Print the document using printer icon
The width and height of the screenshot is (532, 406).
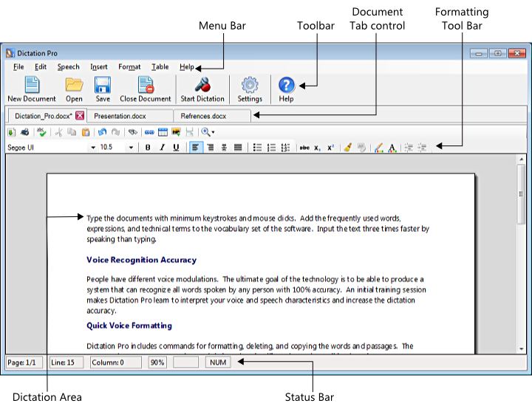(25, 132)
